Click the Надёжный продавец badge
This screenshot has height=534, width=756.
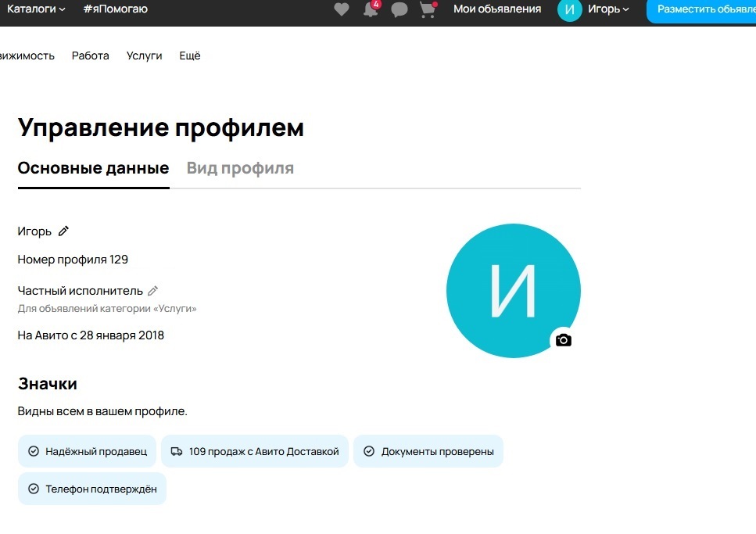coord(87,451)
